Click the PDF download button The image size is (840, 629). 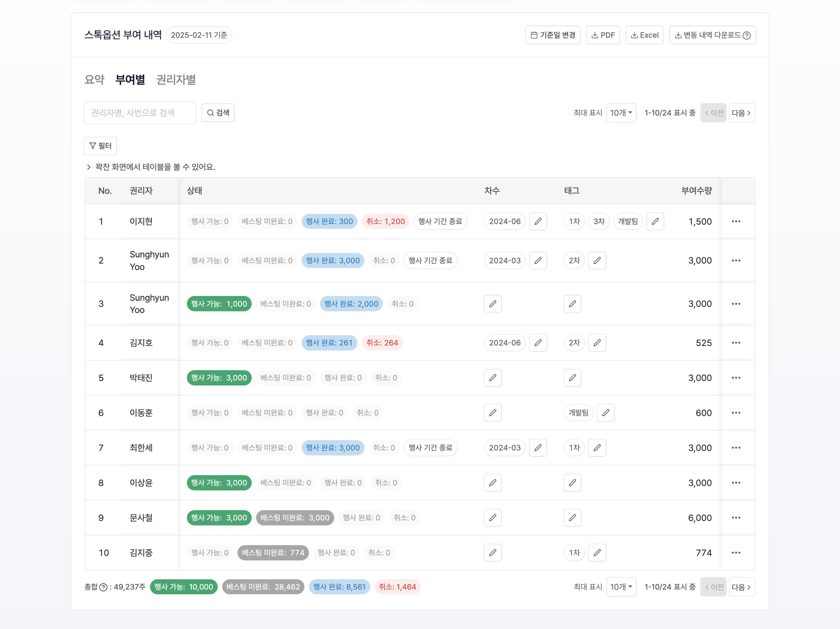tap(603, 35)
